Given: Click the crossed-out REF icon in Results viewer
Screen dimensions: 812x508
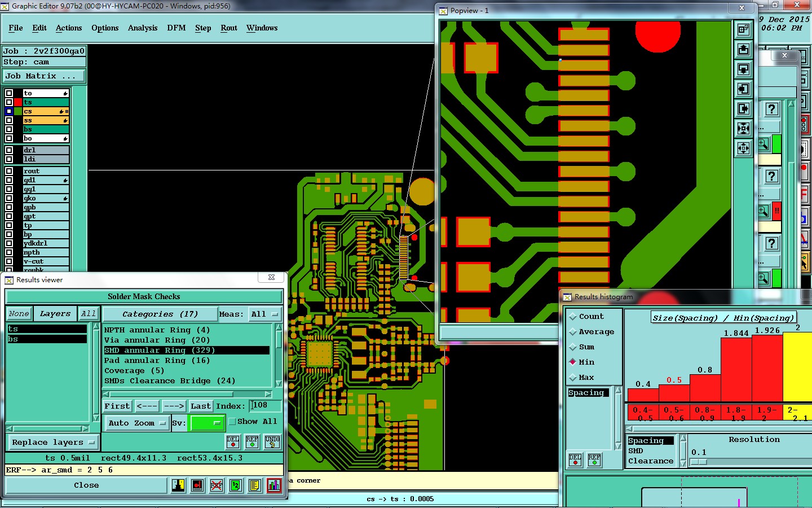Looking at the screenshot, I should point(217,485).
